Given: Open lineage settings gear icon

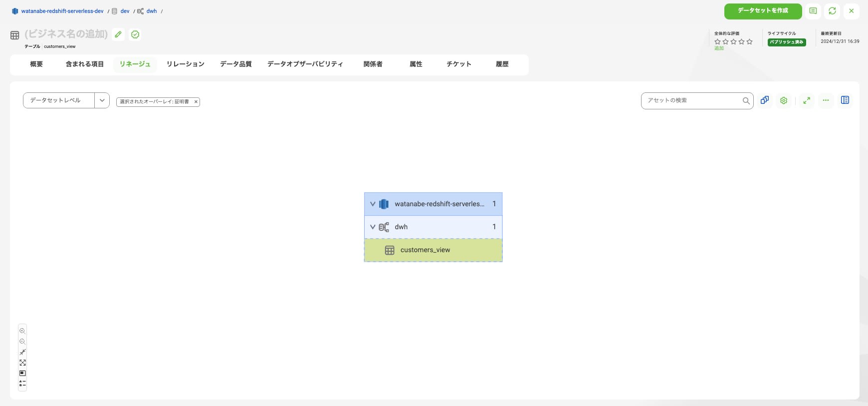Looking at the screenshot, I should (784, 100).
